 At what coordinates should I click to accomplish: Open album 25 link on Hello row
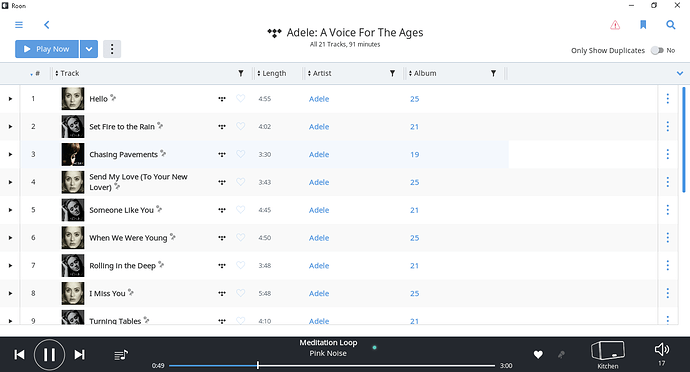[x=415, y=99]
